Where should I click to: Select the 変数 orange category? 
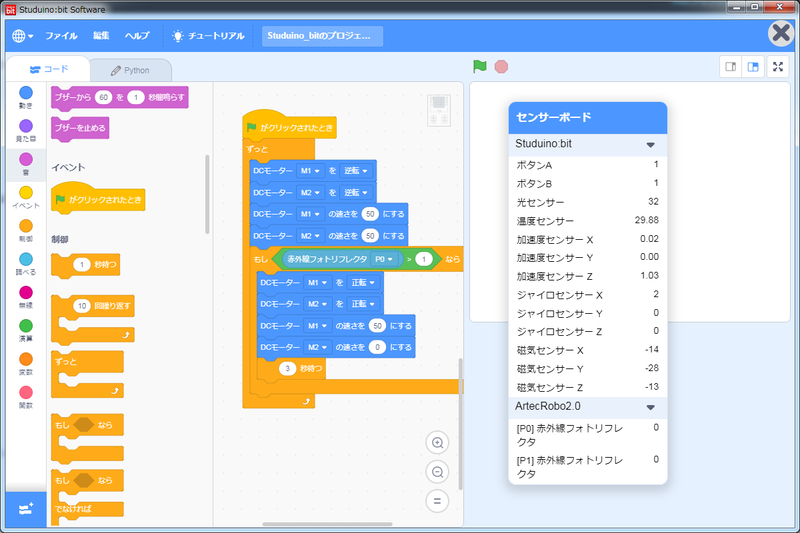[26, 364]
